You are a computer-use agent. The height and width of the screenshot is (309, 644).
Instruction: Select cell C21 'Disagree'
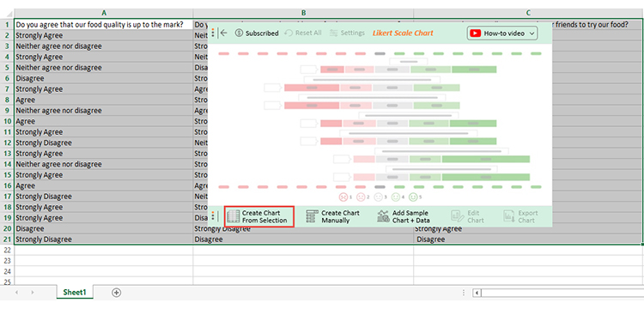point(528,239)
